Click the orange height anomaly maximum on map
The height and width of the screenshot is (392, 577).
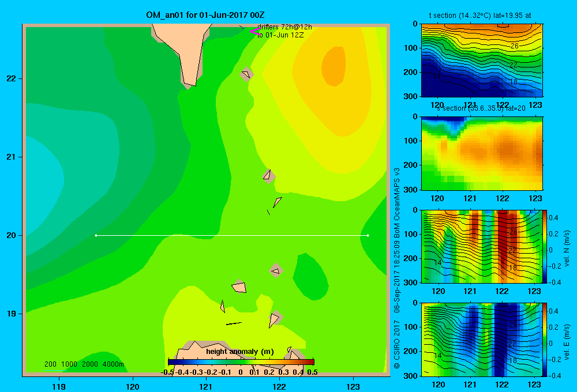click(x=334, y=66)
